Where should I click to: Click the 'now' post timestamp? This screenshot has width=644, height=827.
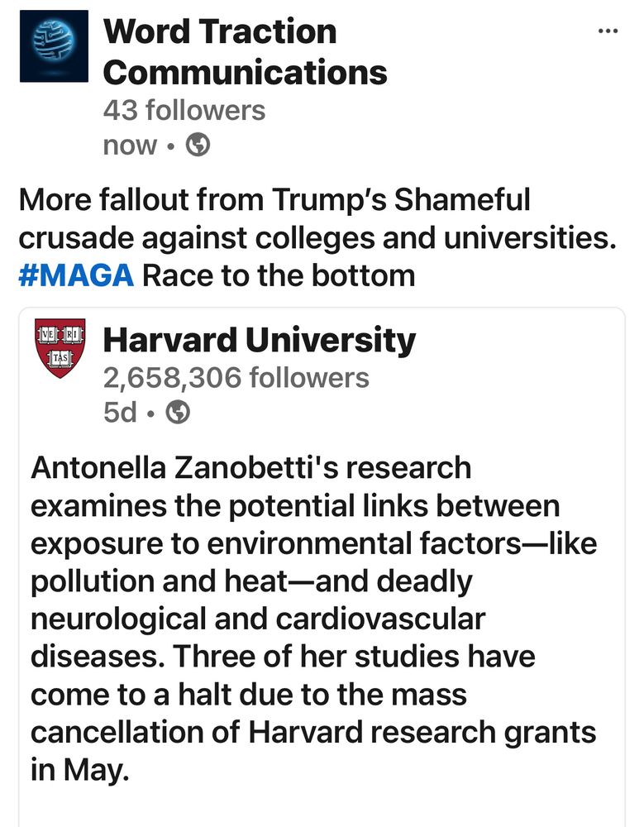(131, 145)
